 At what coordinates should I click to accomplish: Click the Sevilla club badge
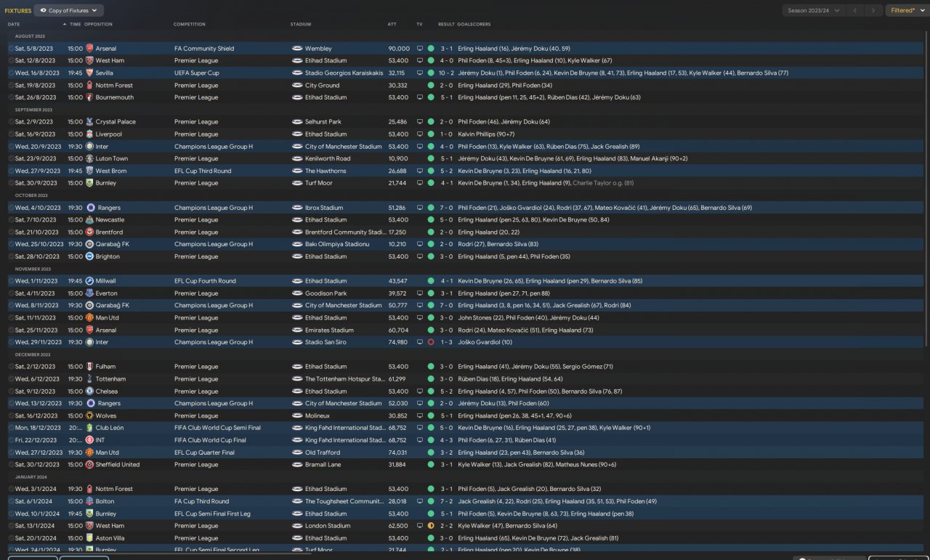(89, 73)
